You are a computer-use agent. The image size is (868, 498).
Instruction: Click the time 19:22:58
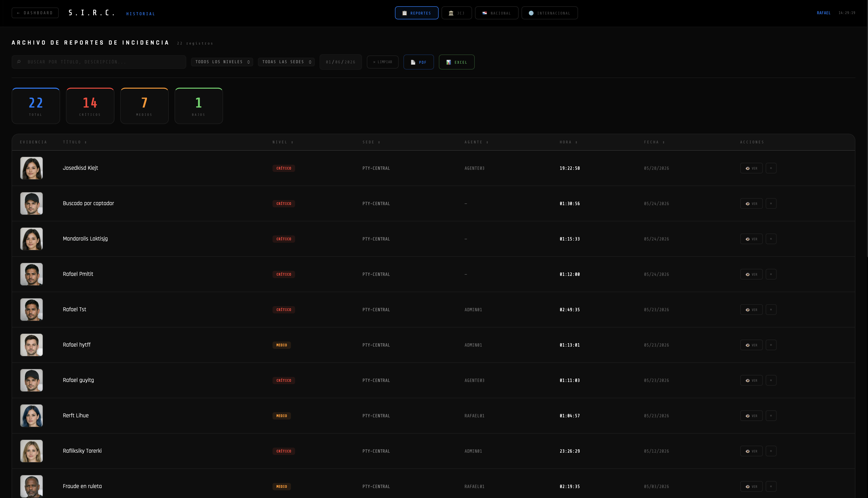(x=570, y=168)
